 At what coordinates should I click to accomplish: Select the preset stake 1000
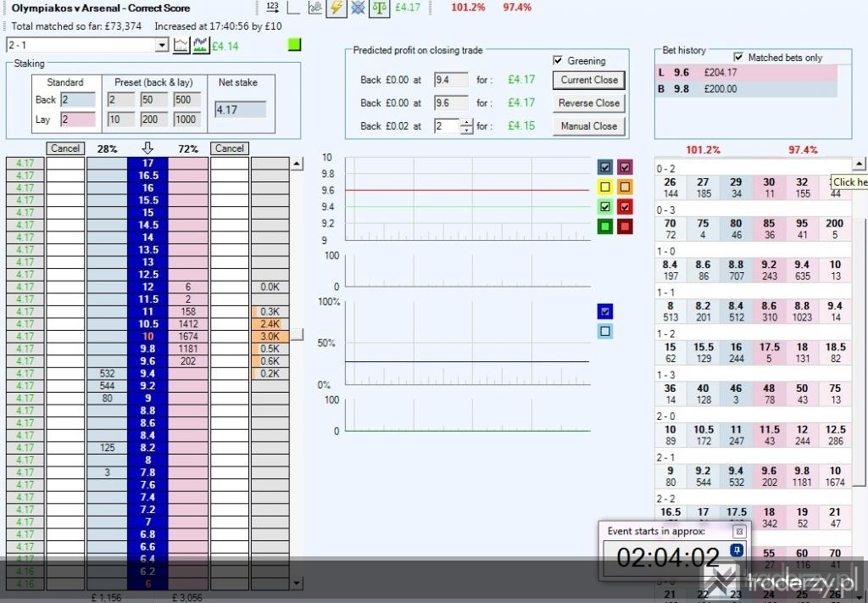[x=186, y=120]
